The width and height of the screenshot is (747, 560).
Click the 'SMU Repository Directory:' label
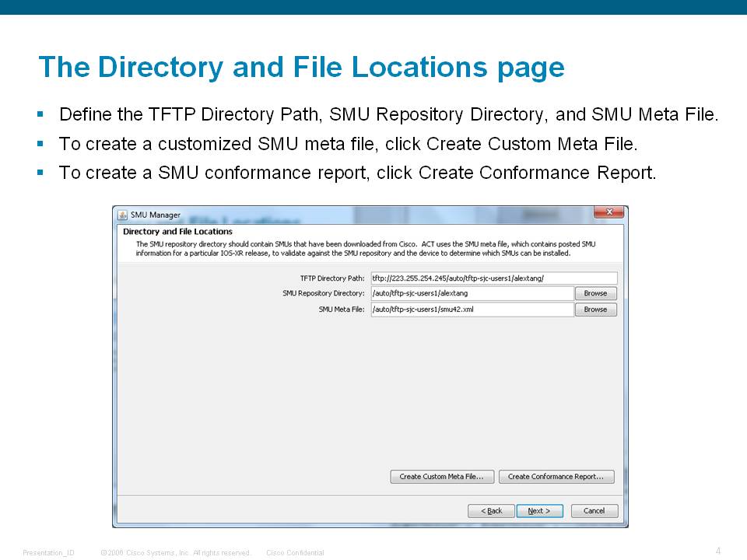pyautogui.click(x=324, y=293)
